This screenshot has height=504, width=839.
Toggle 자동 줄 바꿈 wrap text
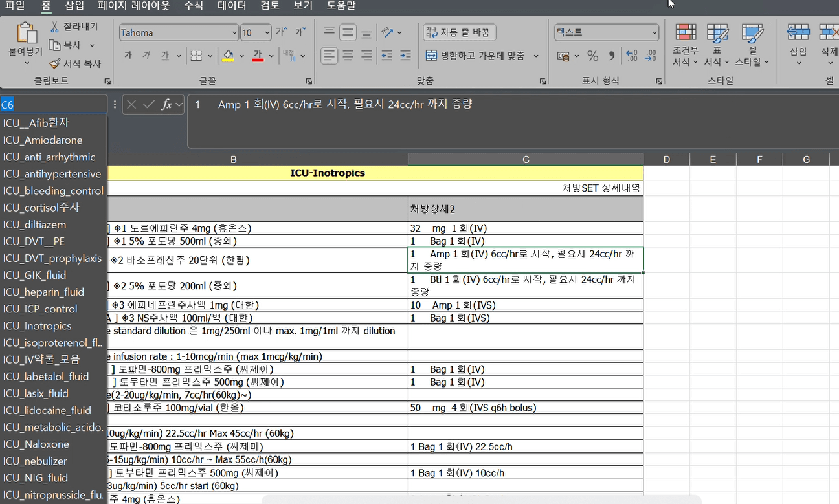460,32
